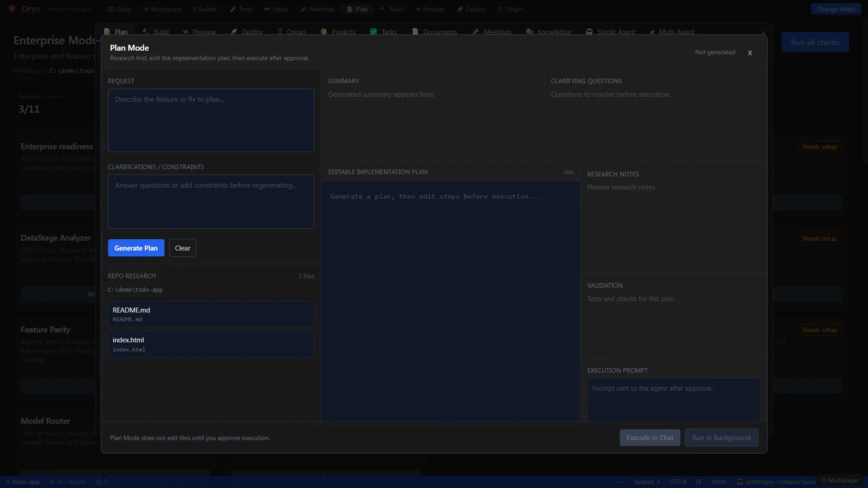Click Run in Background button
The width and height of the screenshot is (868, 488).
(721, 437)
